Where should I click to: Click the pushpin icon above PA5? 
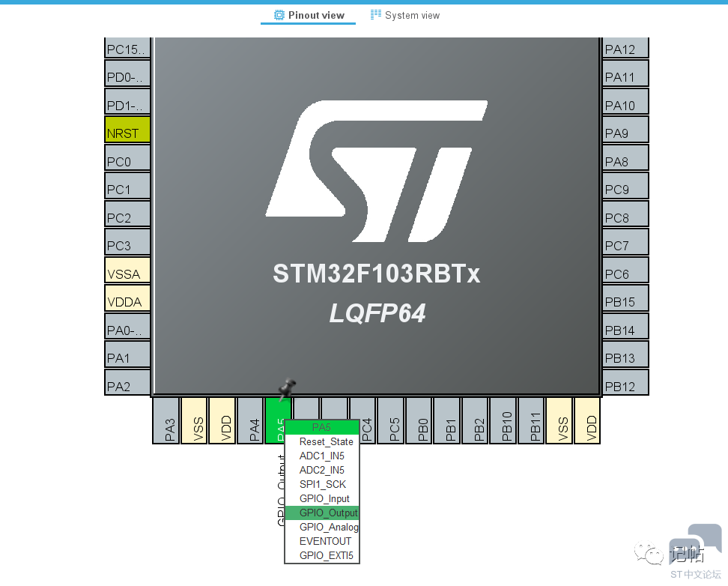coord(287,388)
